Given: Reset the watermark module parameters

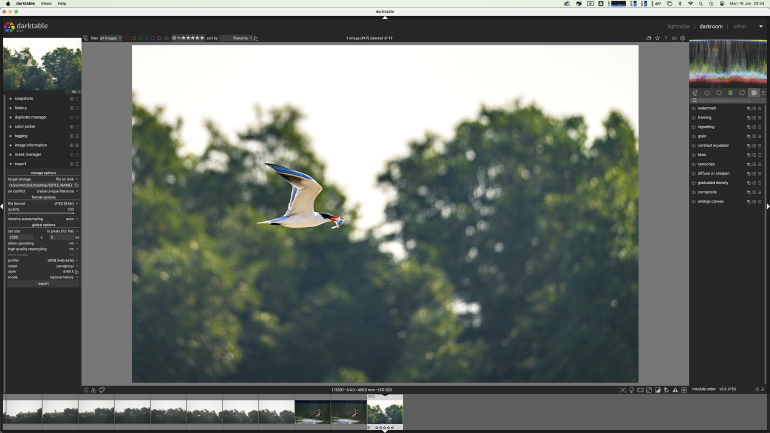Looking at the screenshot, I should 754,108.
